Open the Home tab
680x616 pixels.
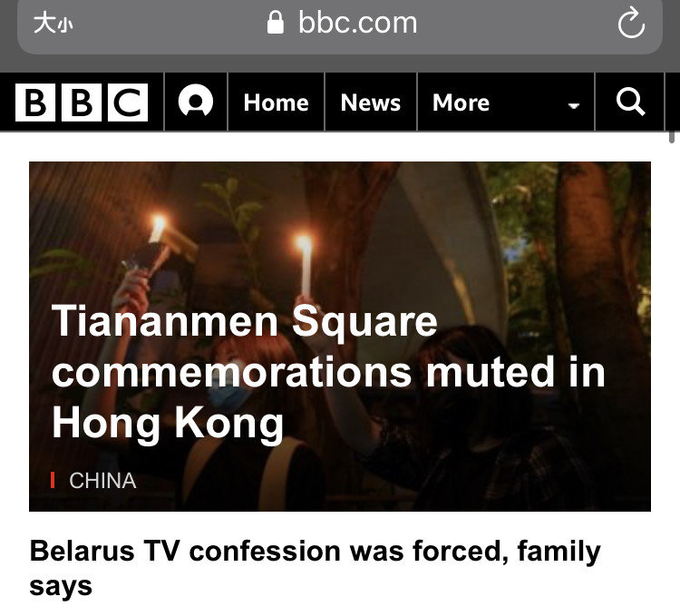coord(276,103)
